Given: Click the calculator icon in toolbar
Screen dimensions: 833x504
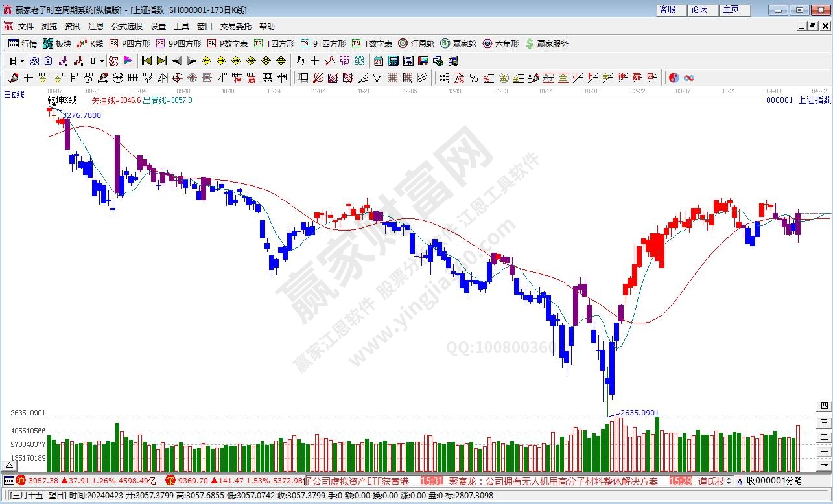Looking at the screenshot, I should [x=393, y=61].
